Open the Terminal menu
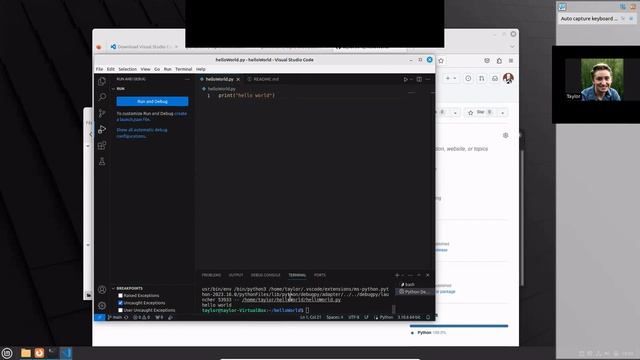 pos(183,69)
